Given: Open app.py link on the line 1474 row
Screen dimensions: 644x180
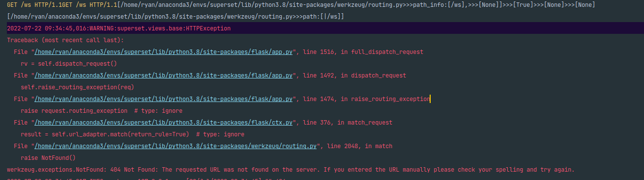Looking at the screenshot, I should (164, 99).
